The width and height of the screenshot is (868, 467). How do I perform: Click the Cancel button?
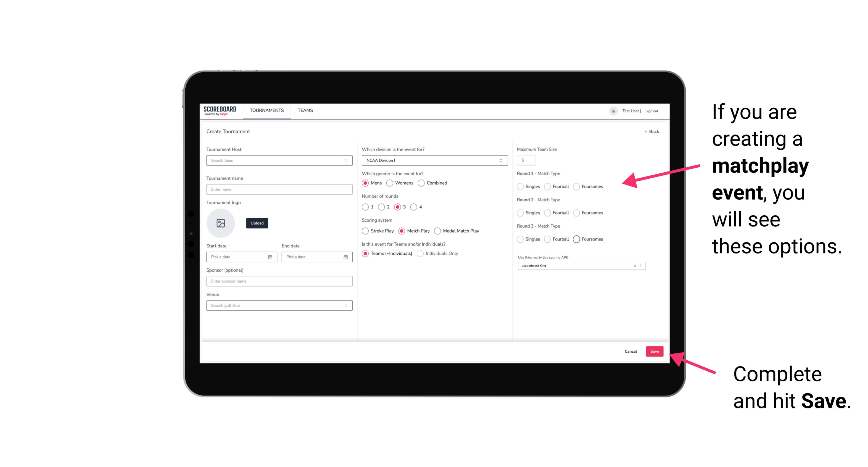(630, 351)
